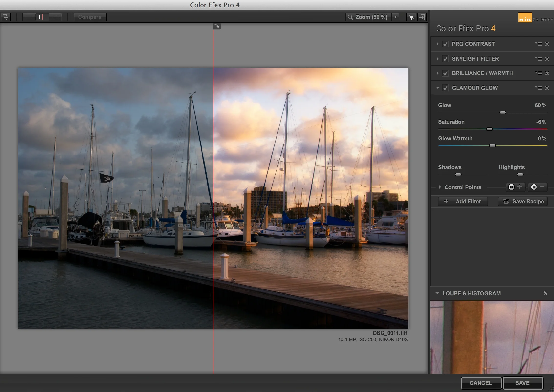Open Glamour Glow options menu

(x=539, y=88)
